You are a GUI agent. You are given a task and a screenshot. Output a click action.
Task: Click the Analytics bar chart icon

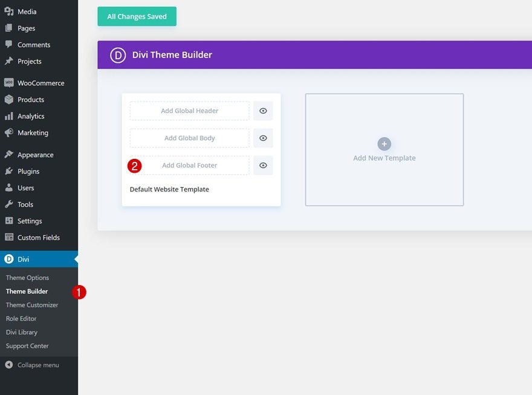tap(9, 116)
